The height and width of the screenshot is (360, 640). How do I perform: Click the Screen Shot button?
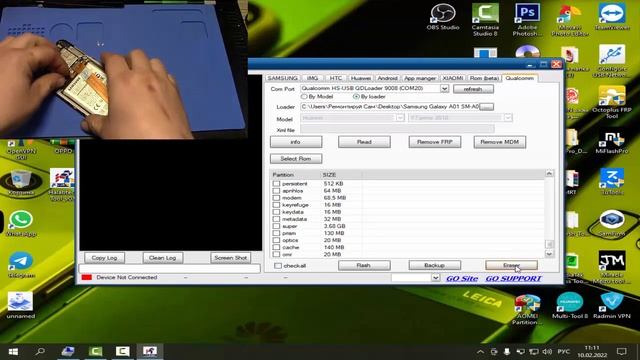(x=231, y=258)
